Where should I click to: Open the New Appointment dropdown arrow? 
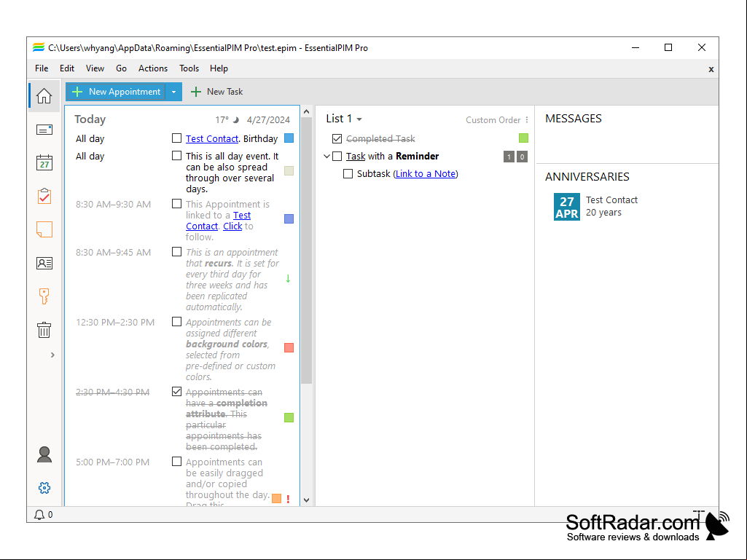(174, 92)
